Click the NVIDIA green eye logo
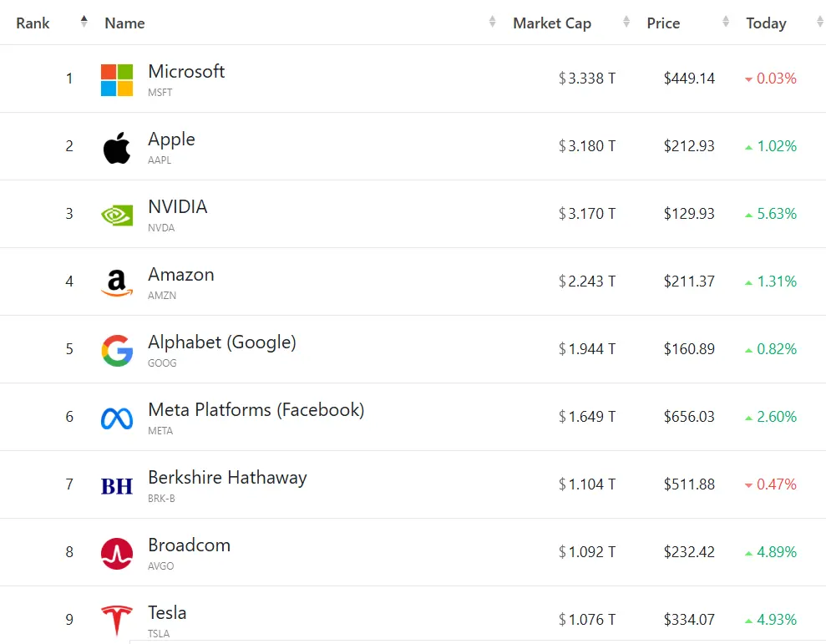The width and height of the screenshot is (826, 644). [x=117, y=215]
